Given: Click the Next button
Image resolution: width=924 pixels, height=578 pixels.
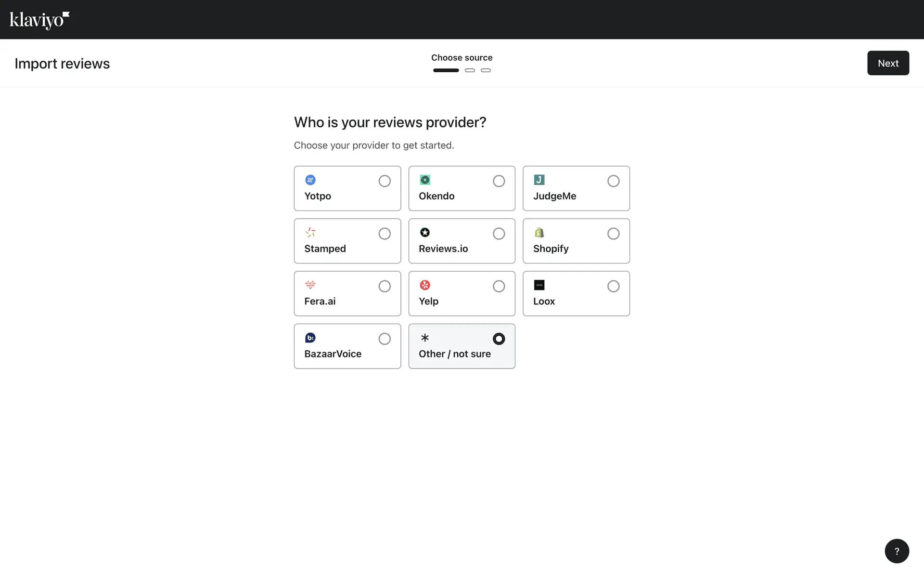Looking at the screenshot, I should pyautogui.click(x=888, y=63).
